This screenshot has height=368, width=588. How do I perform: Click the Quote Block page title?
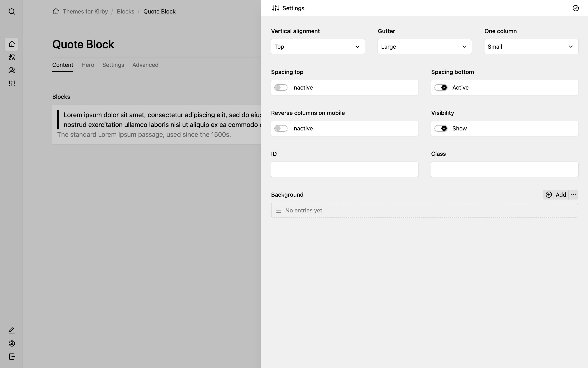pyautogui.click(x=83, y=44)
